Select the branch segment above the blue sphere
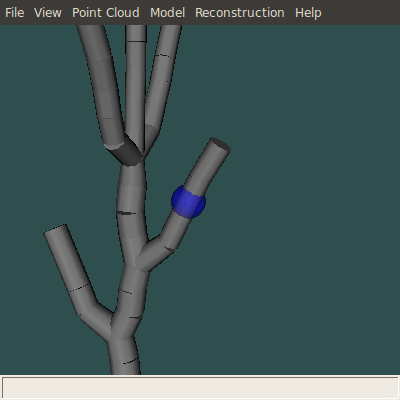400x400 pixels. tap(207, 168)
